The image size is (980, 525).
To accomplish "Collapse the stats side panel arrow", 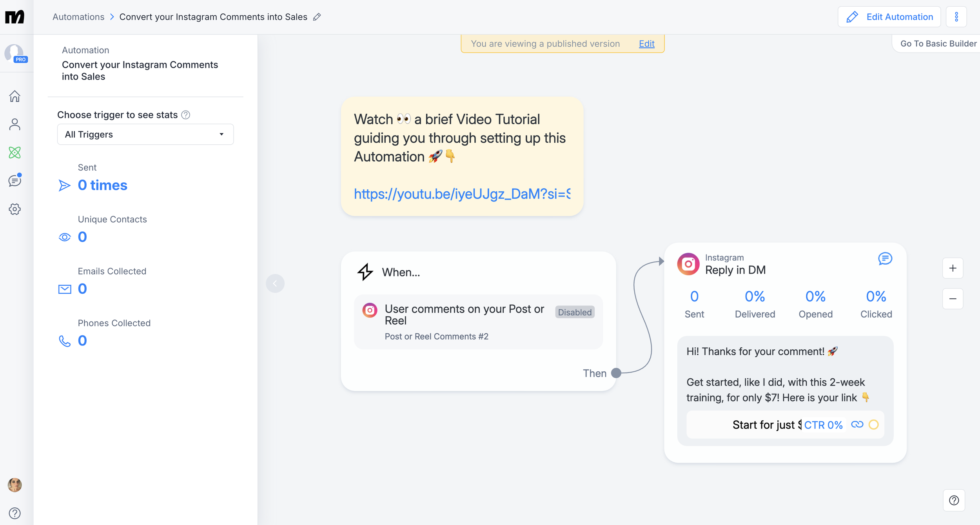I will click(x=275, y=283).
